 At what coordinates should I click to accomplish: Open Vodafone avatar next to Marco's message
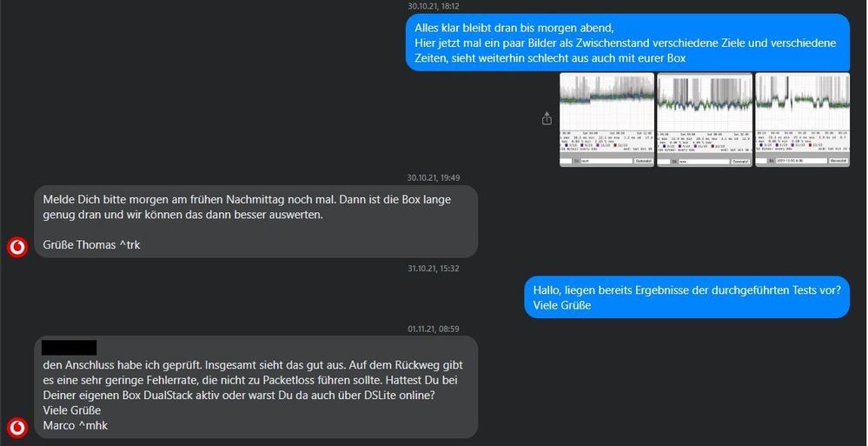tap(17, 428)
